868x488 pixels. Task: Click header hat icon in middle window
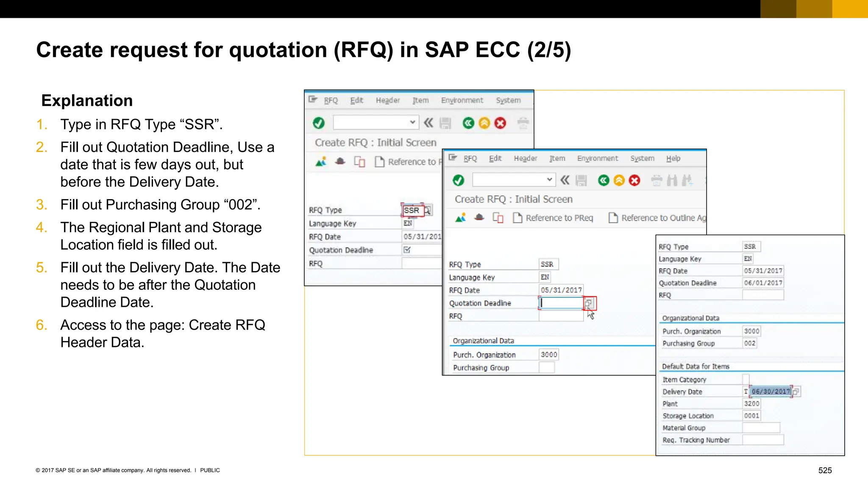coord(479,218)
